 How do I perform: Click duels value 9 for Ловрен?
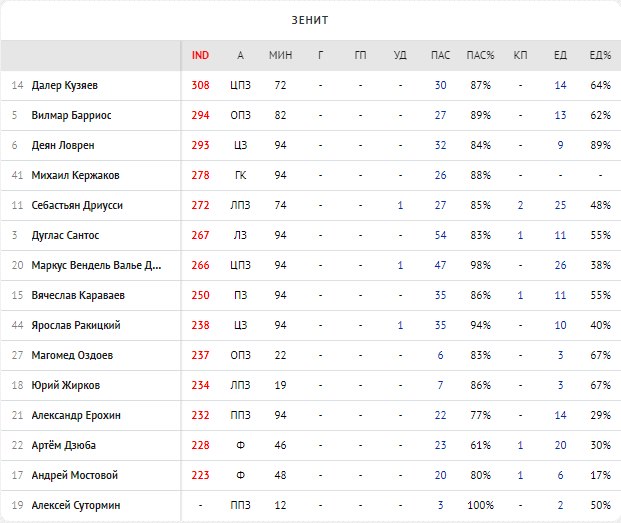pos(560,146)
